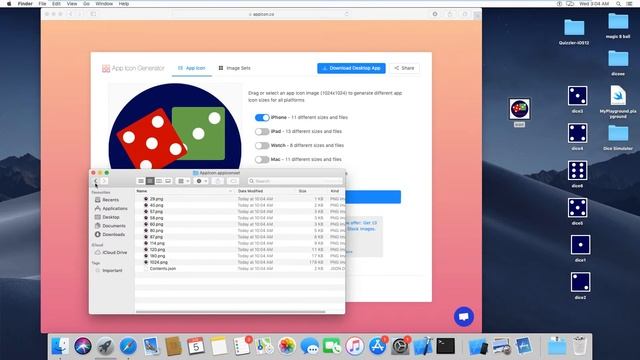Open iTunes from the Dock

(355, 346)
